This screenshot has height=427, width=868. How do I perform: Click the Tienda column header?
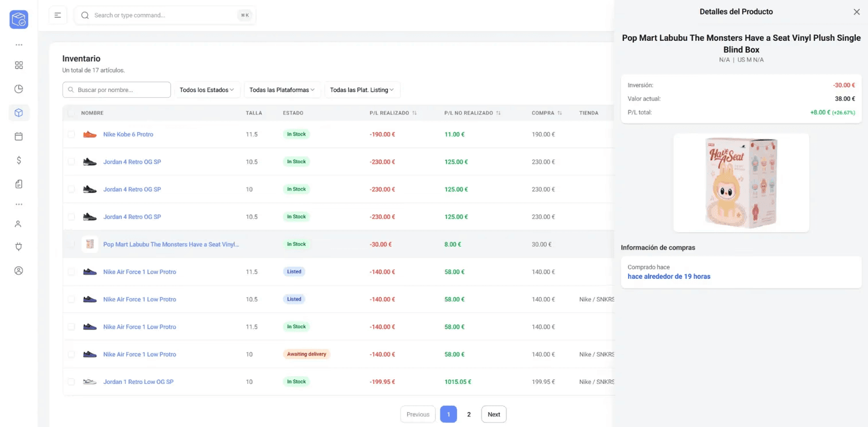pos(588,113)
